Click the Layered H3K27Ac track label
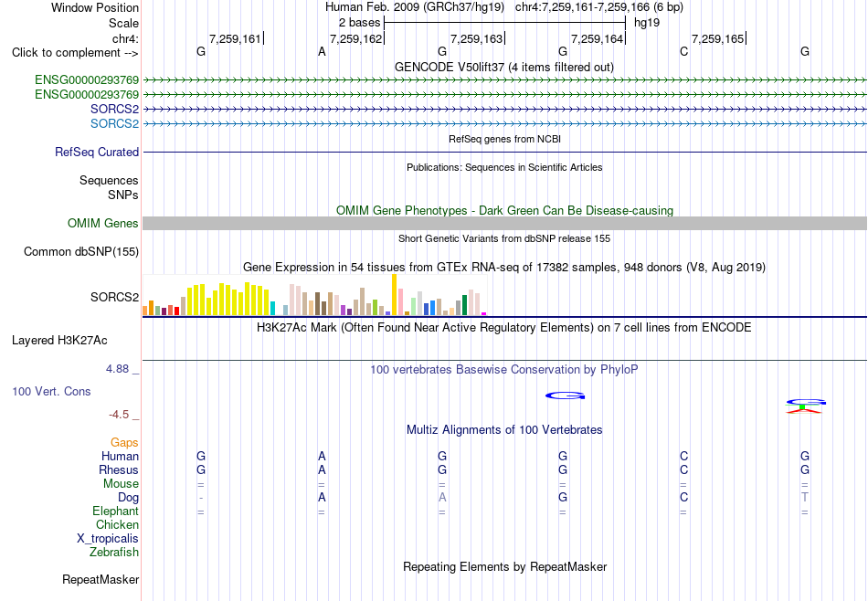Image resolution: width=868 pixels, height=601 pixels. point(59,341)
